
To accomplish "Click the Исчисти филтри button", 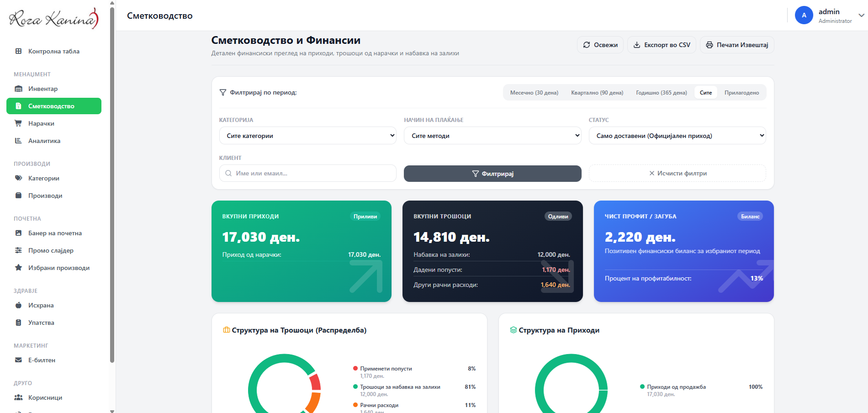I will coord(677,173).
